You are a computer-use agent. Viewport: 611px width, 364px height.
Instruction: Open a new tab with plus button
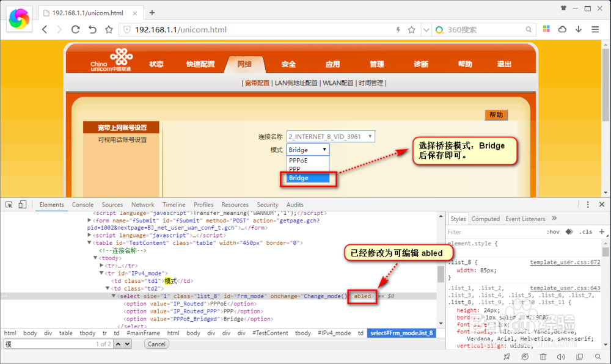(152, 13)
